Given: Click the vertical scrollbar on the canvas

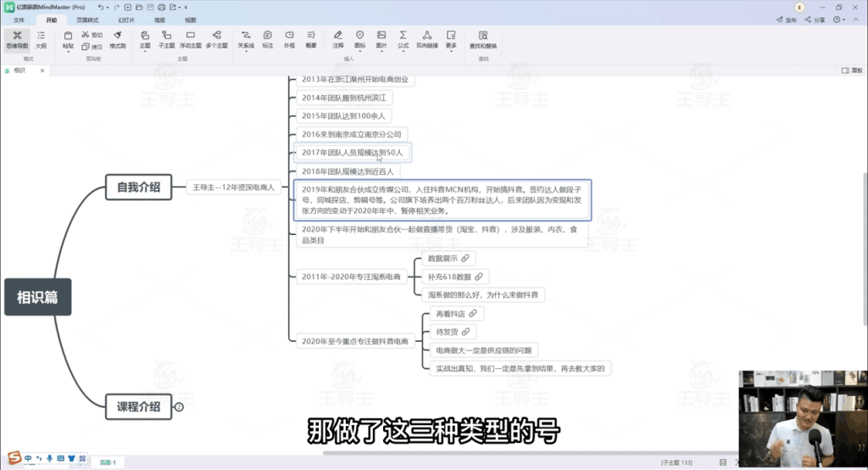Looking at the screenshot, I should [865, 249].
